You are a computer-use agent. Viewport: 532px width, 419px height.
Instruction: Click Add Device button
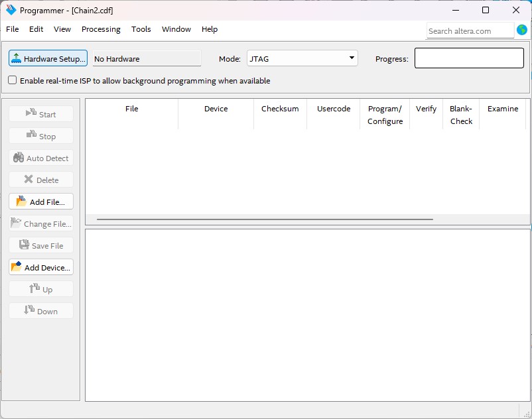[41, 267]
